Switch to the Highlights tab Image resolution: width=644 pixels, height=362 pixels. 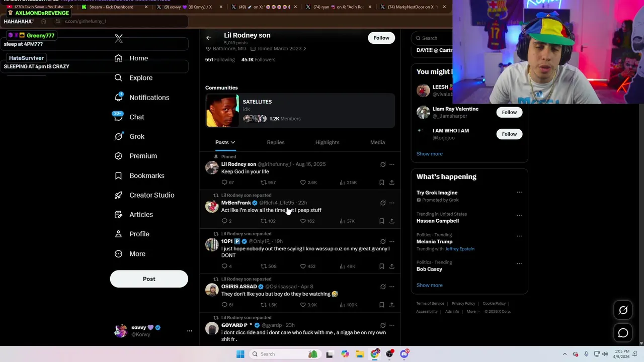327,143
